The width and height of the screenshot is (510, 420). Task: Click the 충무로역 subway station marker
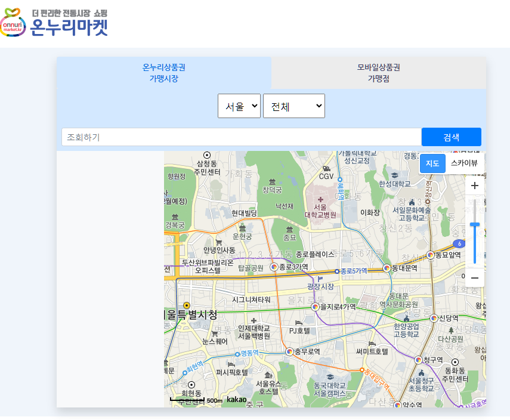pyautogui.click(x=289, y=351)
